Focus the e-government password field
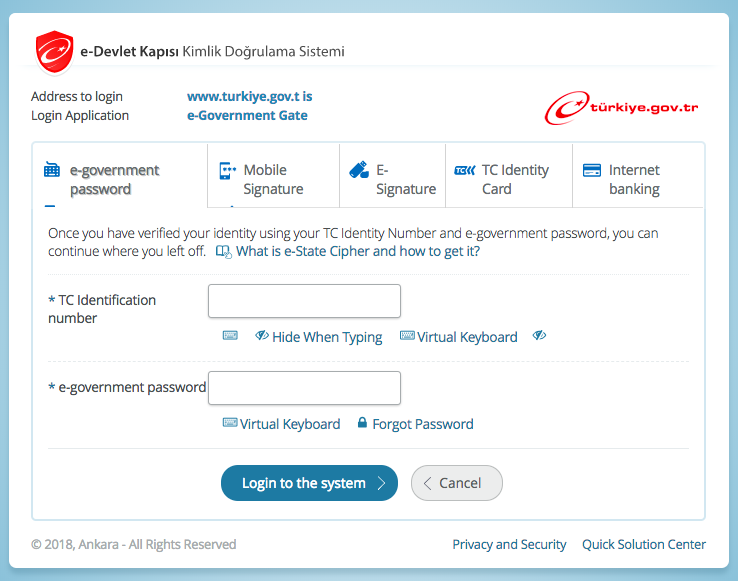738x581 pixels. pyautogui.click(x=304, y=388)
